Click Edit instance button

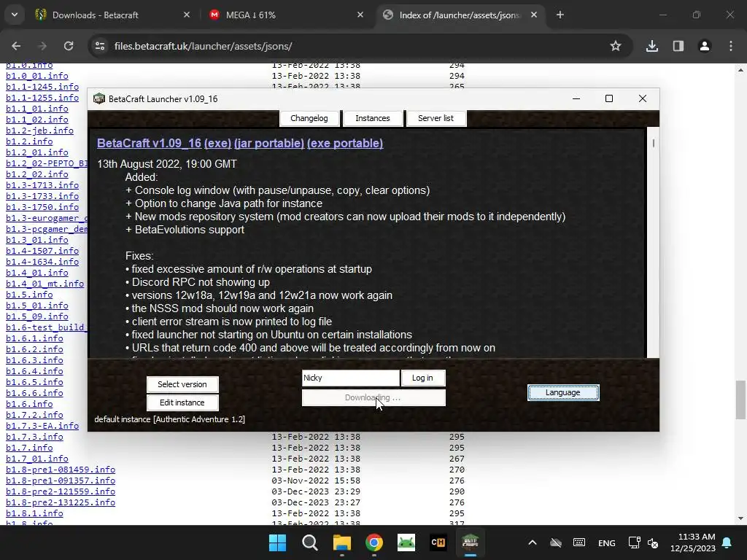click(182, 402)
